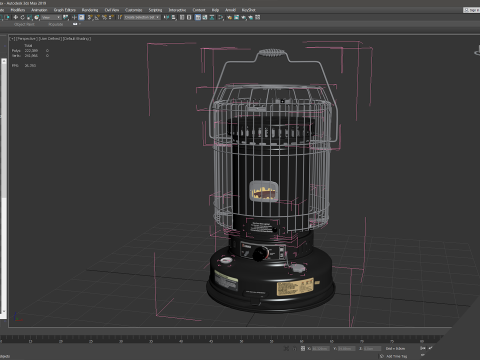The height and width of the screenshot is (360, 480).
Task: Expand the Create Selection Set dropdown
Action: [x=142, y=17]
